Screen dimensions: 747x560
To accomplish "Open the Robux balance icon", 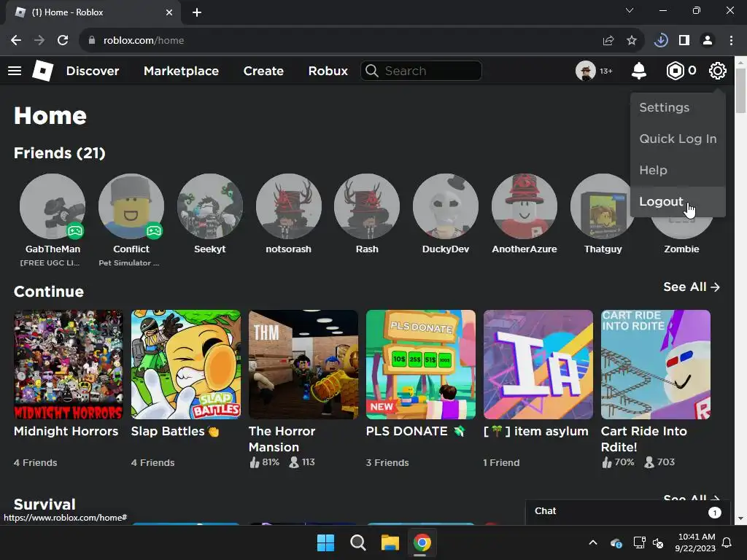I will (x=675, y=71).
